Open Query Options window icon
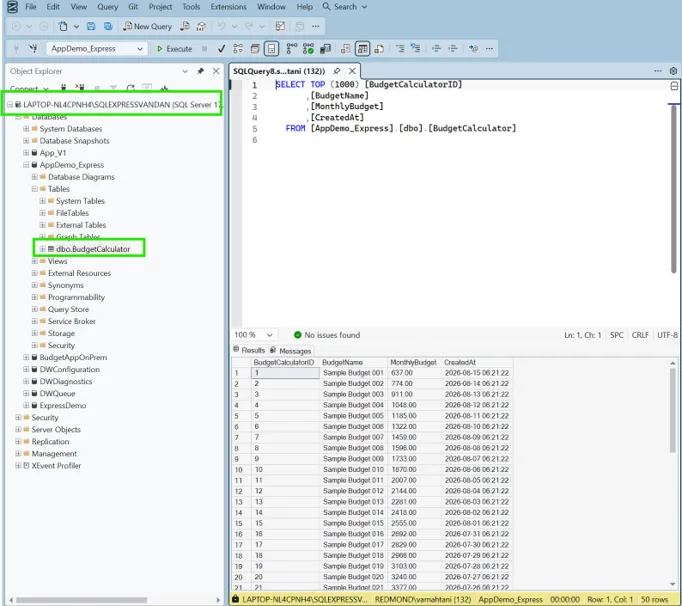682x606 pixels. [x=255, y=48]
